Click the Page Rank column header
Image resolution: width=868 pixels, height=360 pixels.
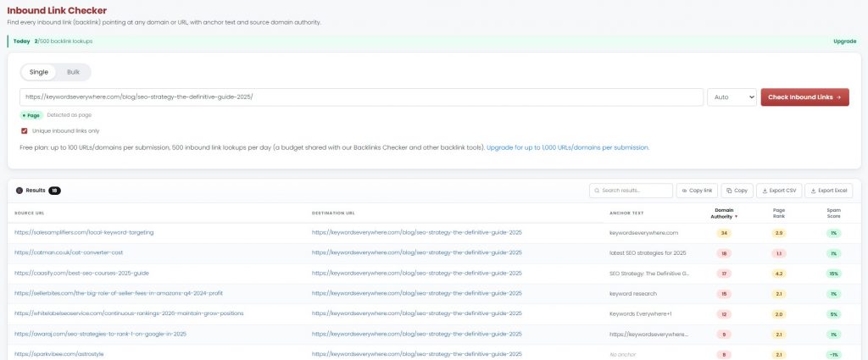click(x=778, y=213)
